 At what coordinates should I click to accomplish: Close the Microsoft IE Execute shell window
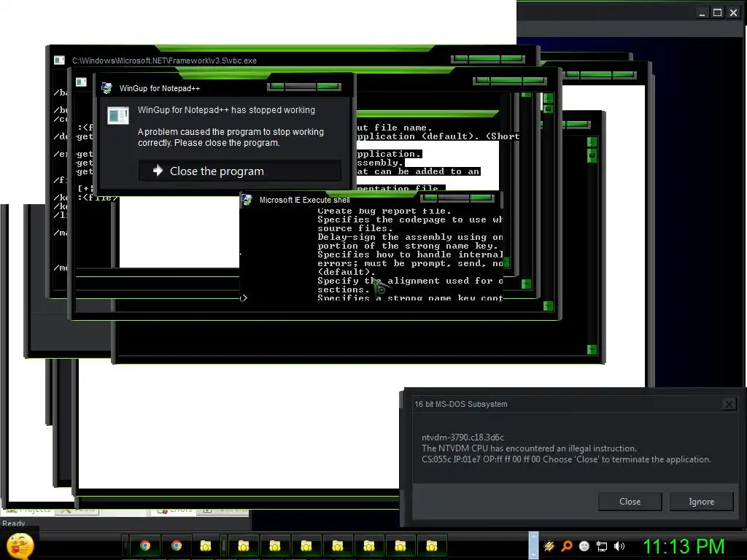tap(481, 198)
